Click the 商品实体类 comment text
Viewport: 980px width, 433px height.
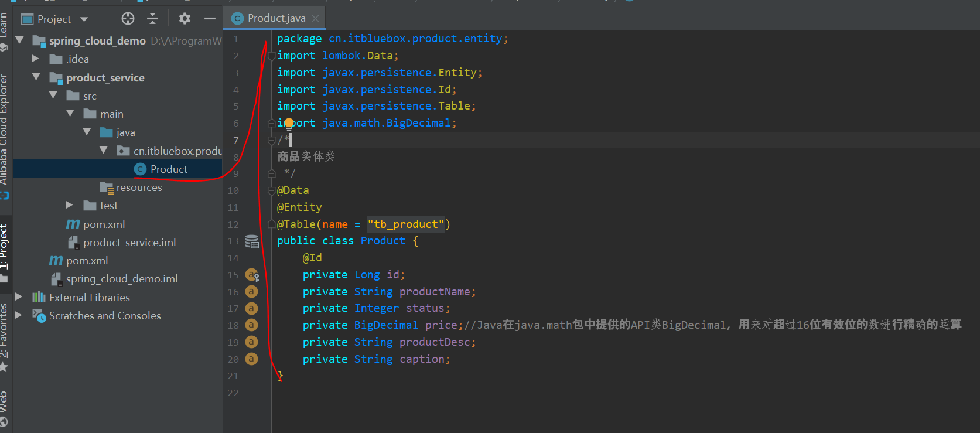(306, 156)
